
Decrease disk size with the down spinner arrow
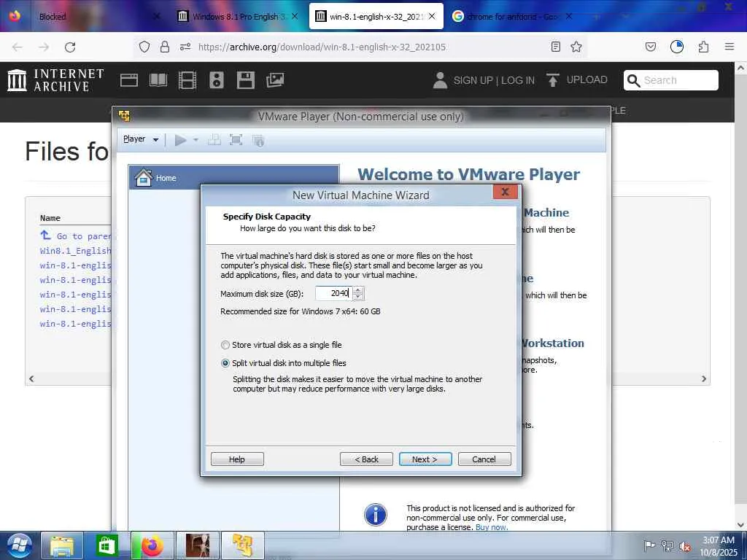point(358,297)
